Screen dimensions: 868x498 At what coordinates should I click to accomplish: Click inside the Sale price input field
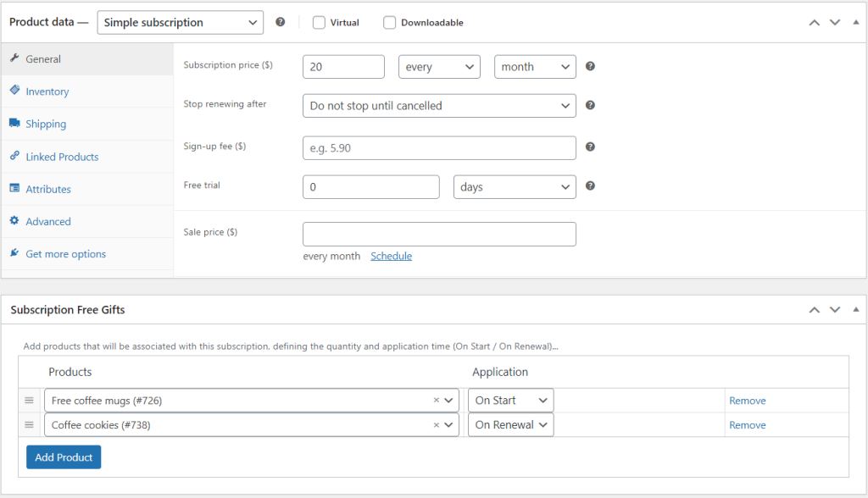[x=439, y=234]
